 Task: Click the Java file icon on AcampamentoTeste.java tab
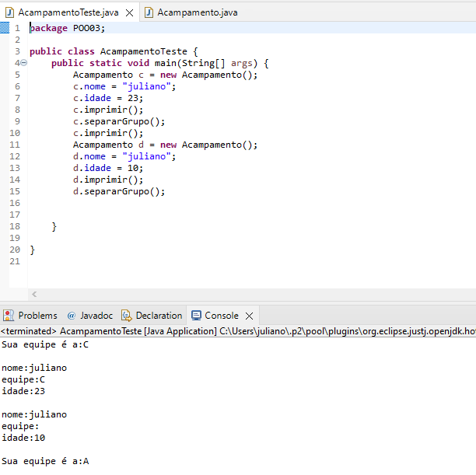9,12
